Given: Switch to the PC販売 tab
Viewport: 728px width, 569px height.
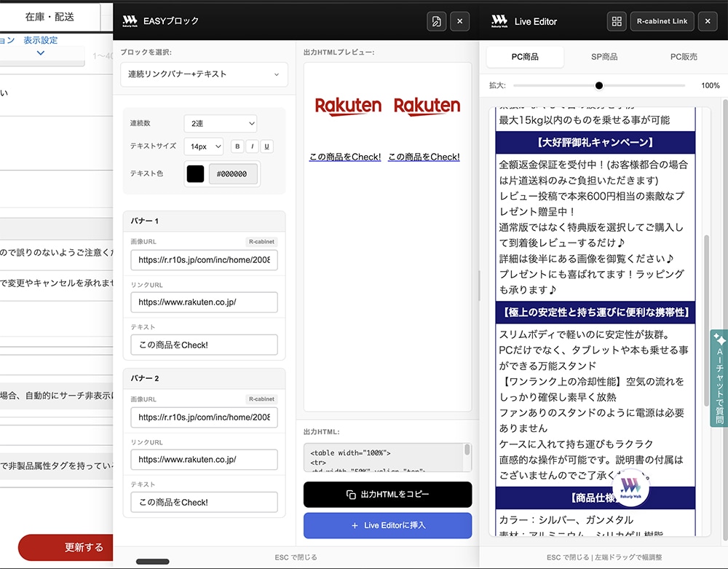Looking at the screenshot, I should click(x=684, y=57).
